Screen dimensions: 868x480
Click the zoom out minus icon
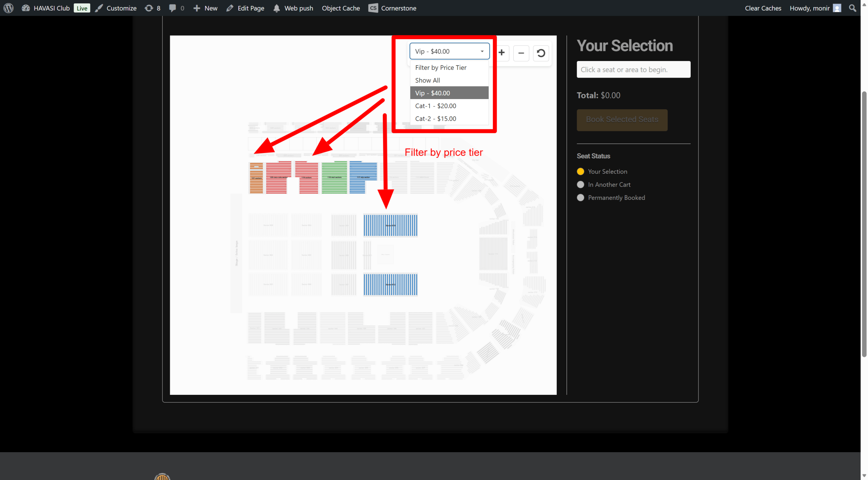[x=521, y=53]
